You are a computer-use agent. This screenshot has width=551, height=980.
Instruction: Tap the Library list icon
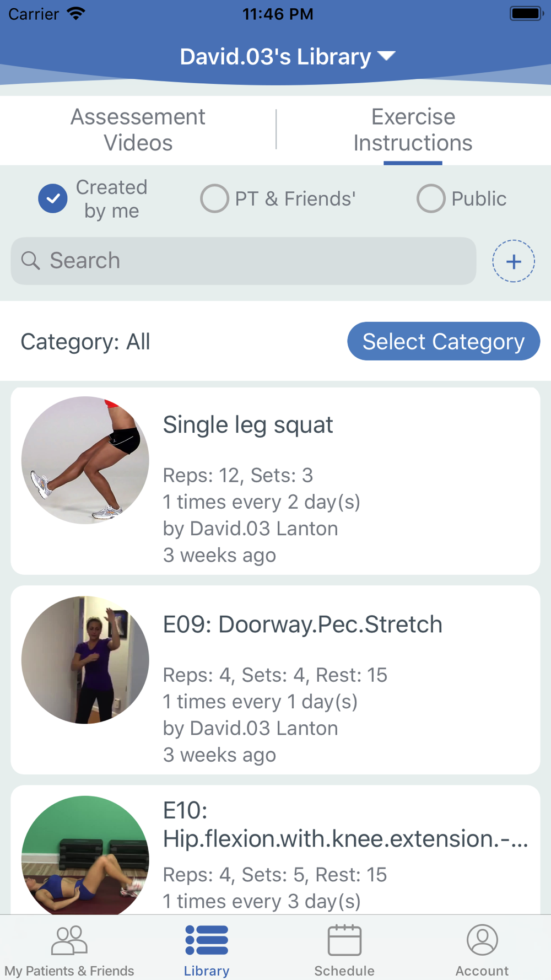[x=207, y=940]
